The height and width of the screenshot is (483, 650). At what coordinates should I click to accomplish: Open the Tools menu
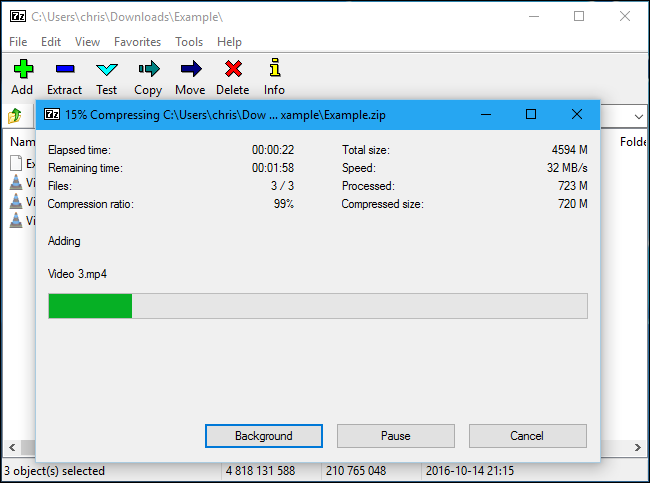coord(189,42)
